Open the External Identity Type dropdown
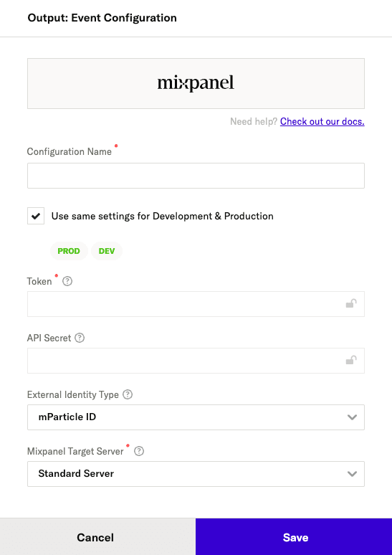The width and height of the screenshot is (392, 555). (x=196, y=417)
